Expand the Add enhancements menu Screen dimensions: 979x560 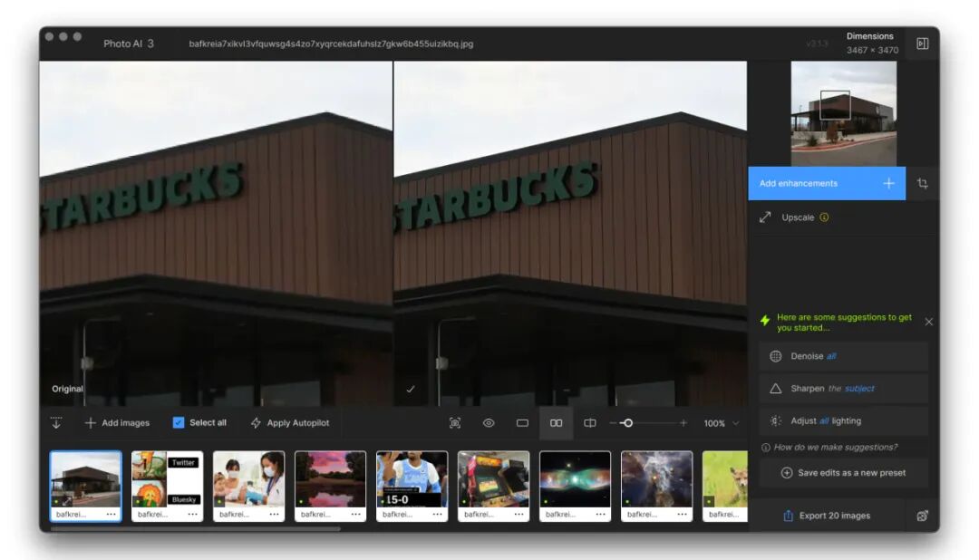[x=827, y=184]
